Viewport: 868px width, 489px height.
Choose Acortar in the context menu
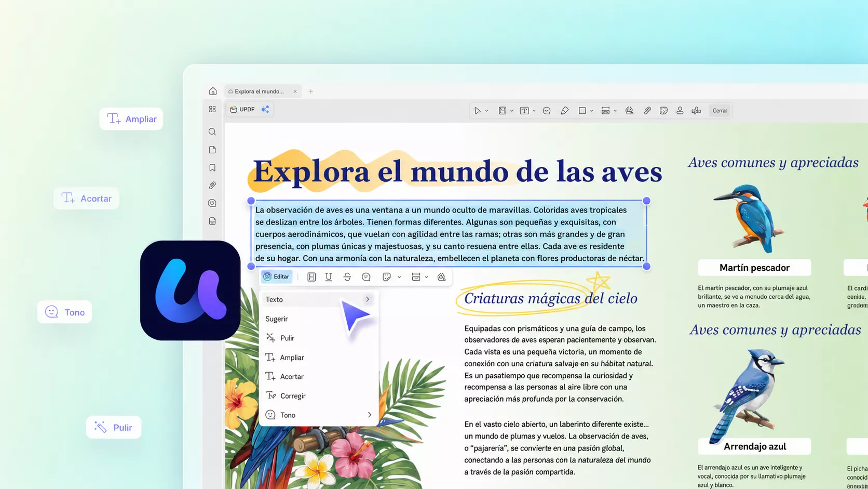click(318, 376)
